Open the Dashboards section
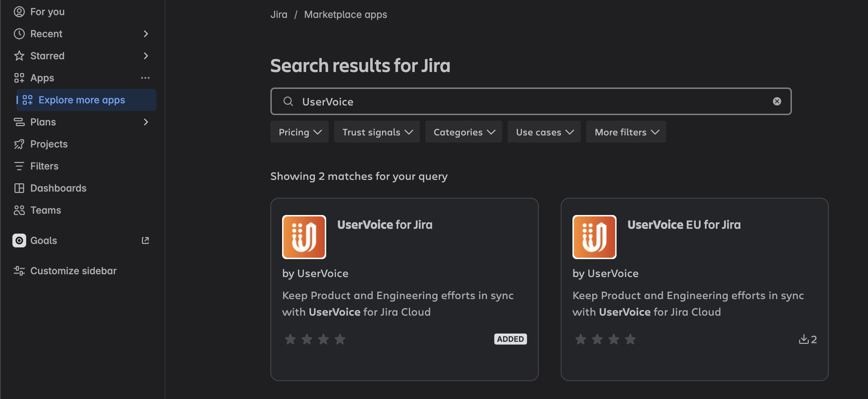The width and height of the screenshot is (868, 399). pos(58,188)
